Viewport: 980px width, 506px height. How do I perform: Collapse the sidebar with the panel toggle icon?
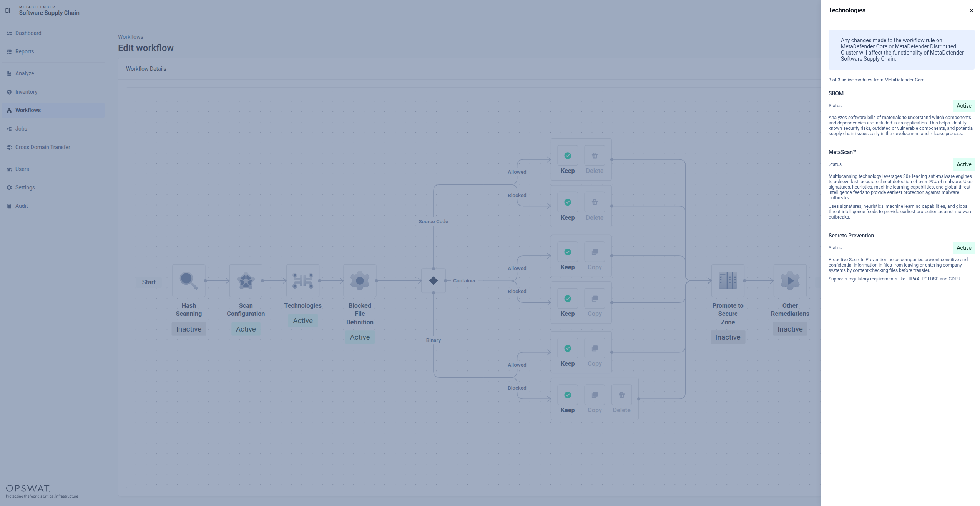coord(8,10)
